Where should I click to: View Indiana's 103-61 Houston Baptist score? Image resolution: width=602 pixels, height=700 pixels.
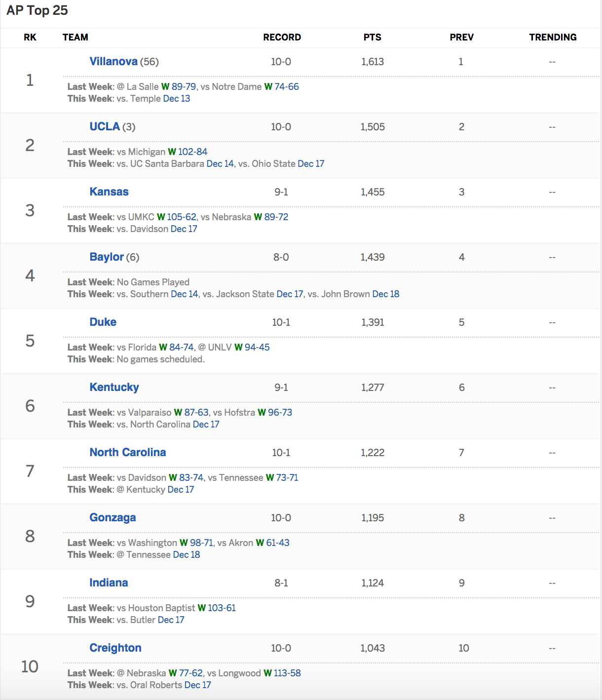pos(222,608)
